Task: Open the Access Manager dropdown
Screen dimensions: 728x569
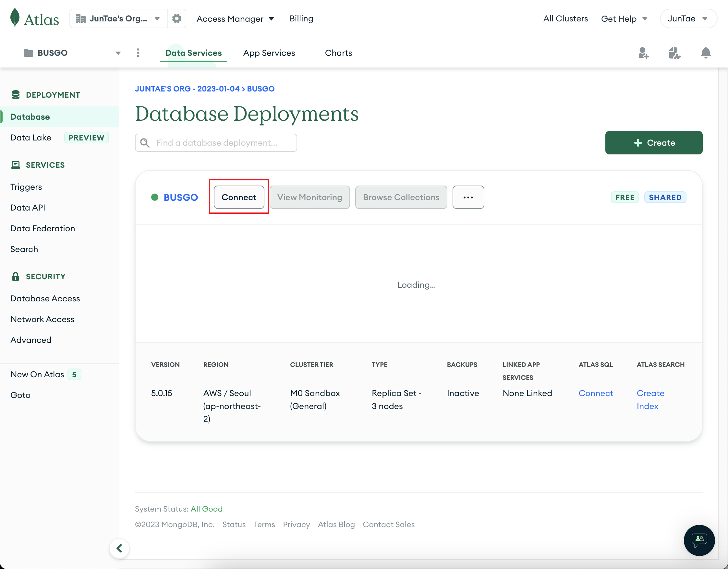Action: click(x=235, y=19)
